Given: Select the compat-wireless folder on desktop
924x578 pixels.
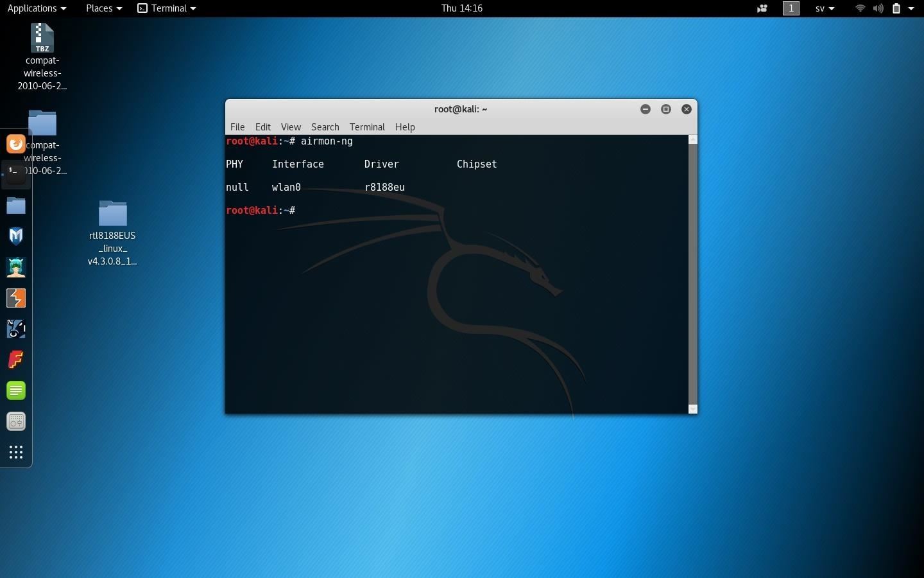Looking at the screenshot, I should [x=44, y=142].
